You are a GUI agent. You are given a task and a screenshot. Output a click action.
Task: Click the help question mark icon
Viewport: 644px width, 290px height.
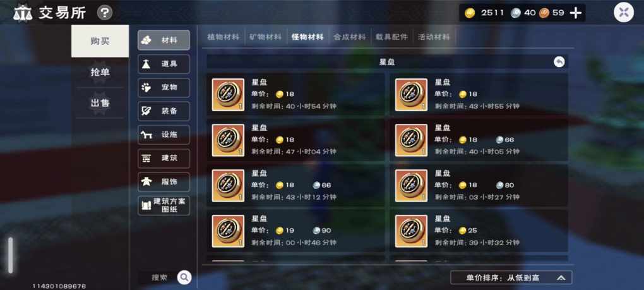(x=105, y=13)
